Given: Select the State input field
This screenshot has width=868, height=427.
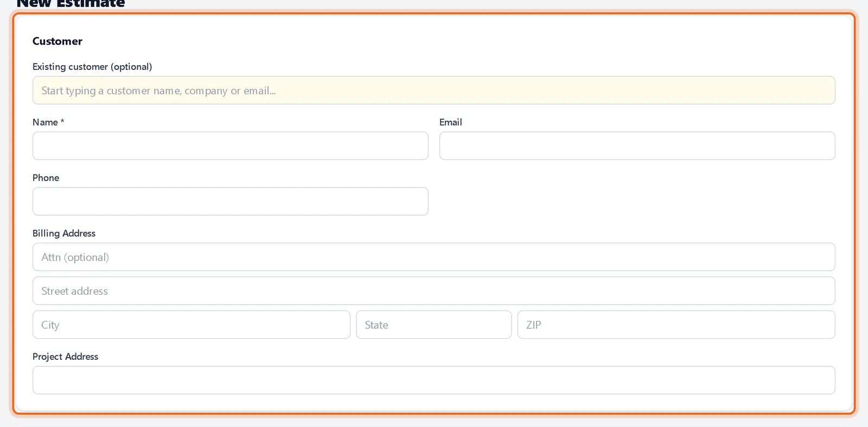Looking at the screenshot, I should [433, 325].
